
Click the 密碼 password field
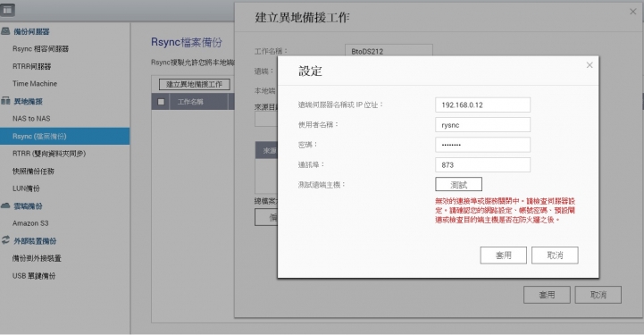point(482,145)
